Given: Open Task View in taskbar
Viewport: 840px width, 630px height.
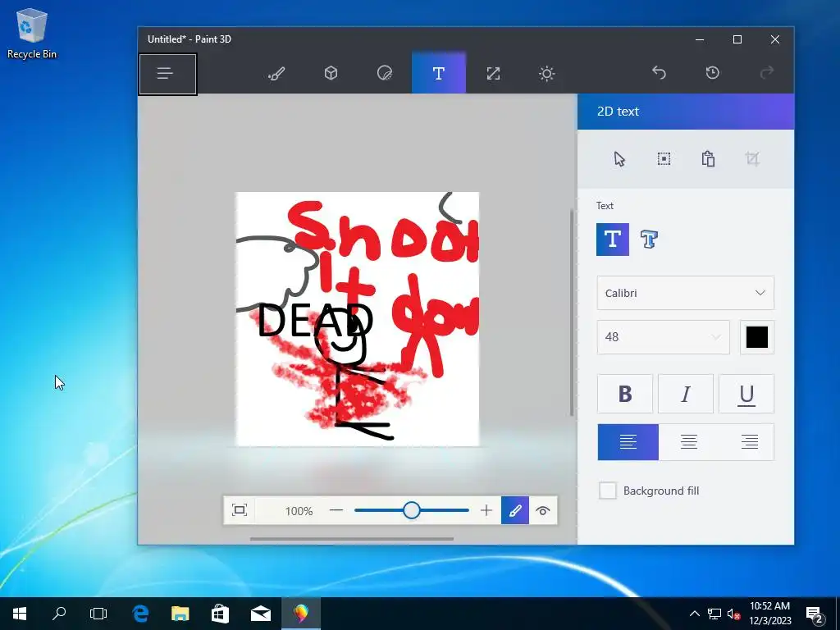Looking at the screenshot, I should pos(98,614).
